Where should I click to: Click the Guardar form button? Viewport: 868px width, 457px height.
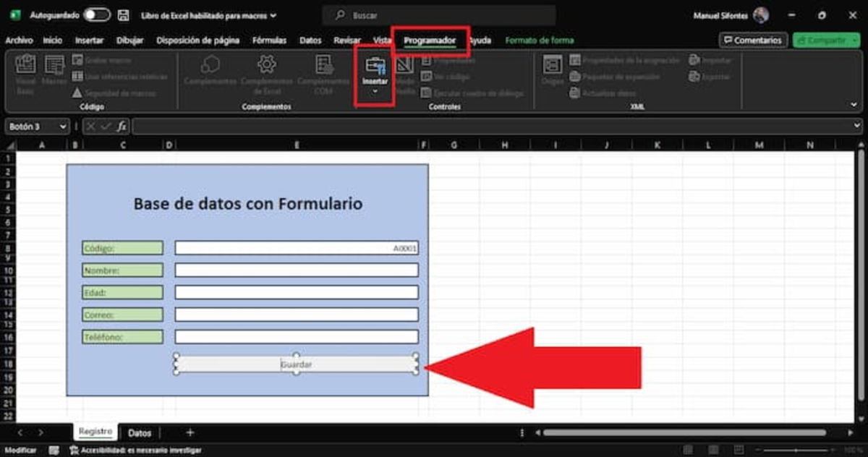click(x=295, y=364)
